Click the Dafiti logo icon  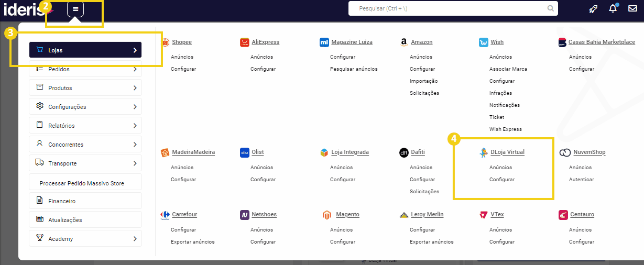click(x=403, y=152)
